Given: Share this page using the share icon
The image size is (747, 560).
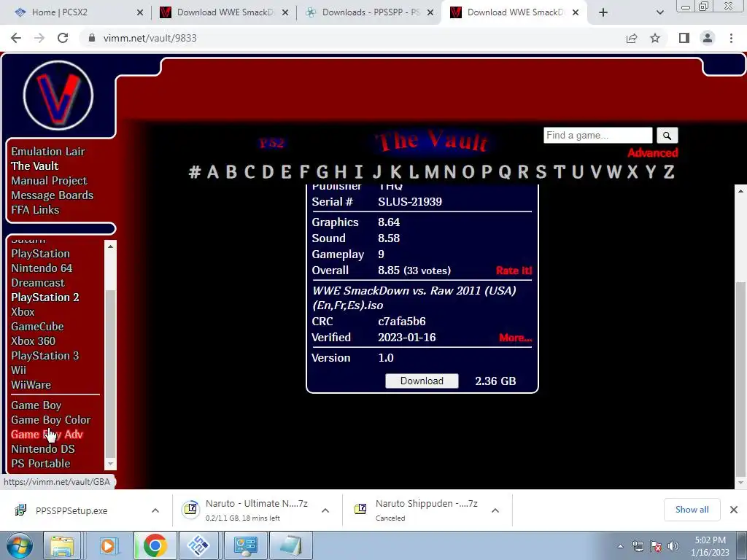Looking at the screenshot, I should pos(632,38).
